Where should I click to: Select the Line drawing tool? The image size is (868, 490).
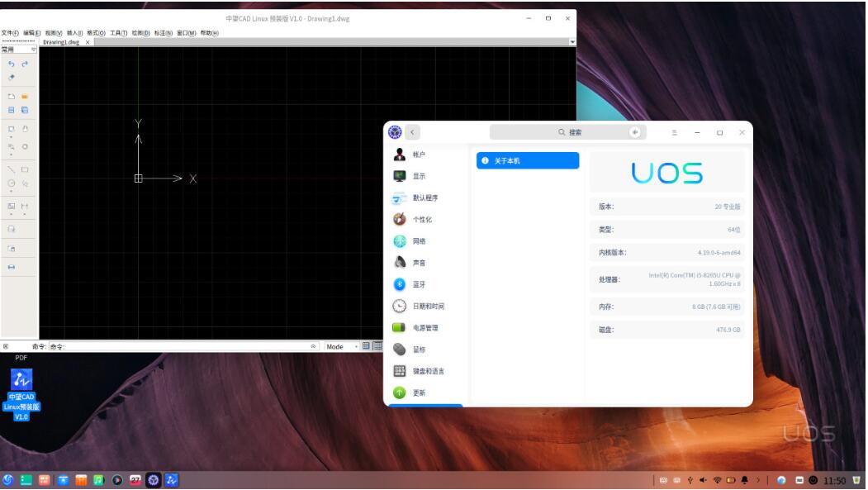[x=11, y=169]
